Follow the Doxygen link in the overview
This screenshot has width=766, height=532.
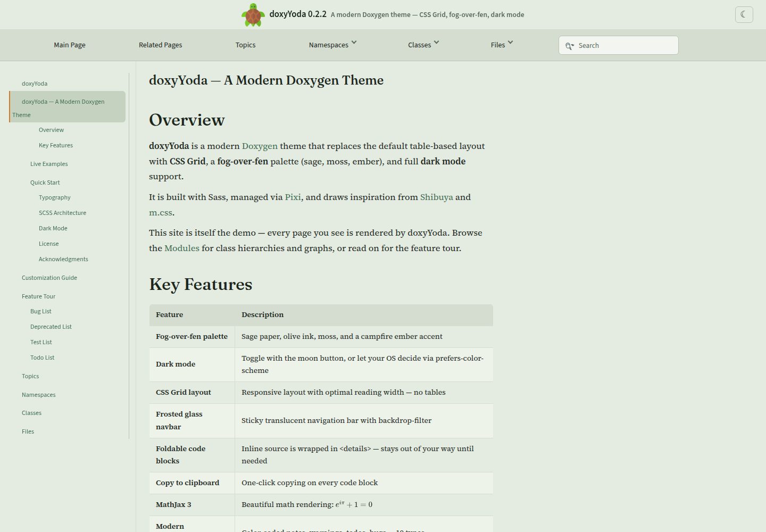tap(260, 146)
